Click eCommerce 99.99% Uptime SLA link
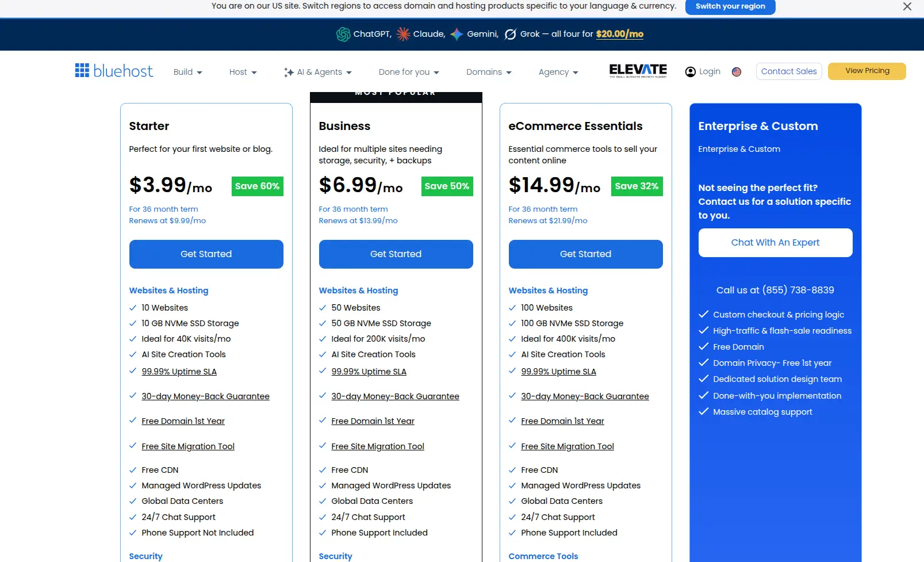924x562 pixels. click(559, 372)
